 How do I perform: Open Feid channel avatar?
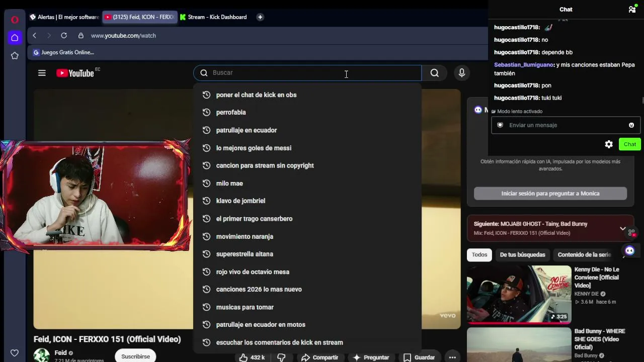tap(41, 355)
